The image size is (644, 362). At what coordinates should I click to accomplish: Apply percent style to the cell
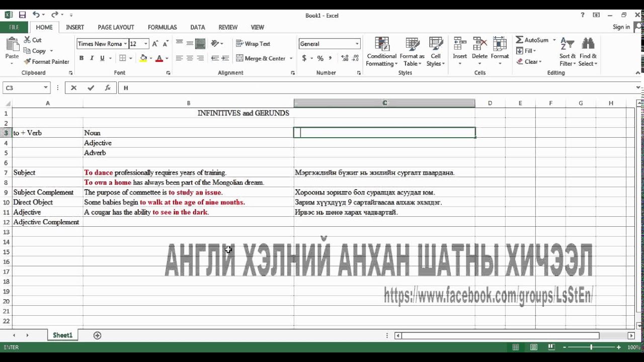point(320,58)
